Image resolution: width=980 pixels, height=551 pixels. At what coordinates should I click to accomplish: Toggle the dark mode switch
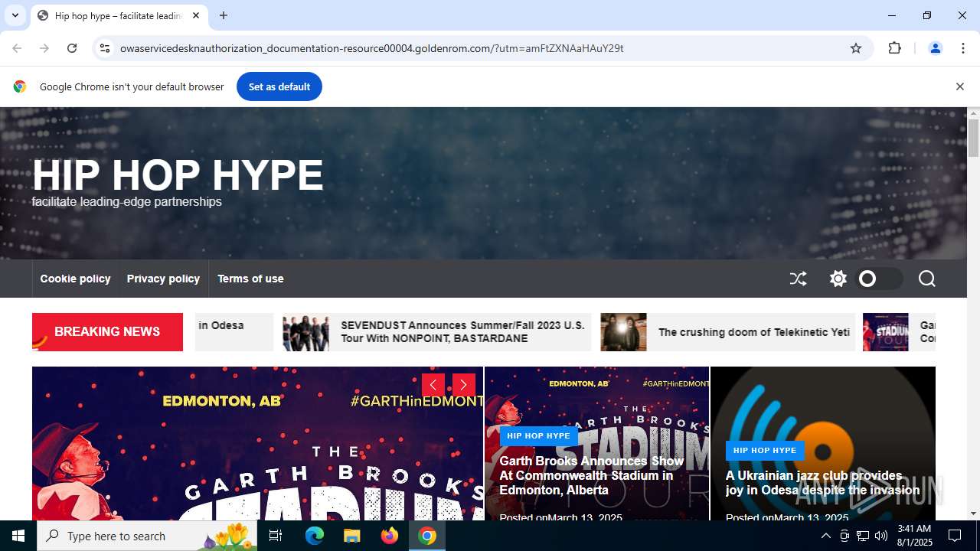880,279
